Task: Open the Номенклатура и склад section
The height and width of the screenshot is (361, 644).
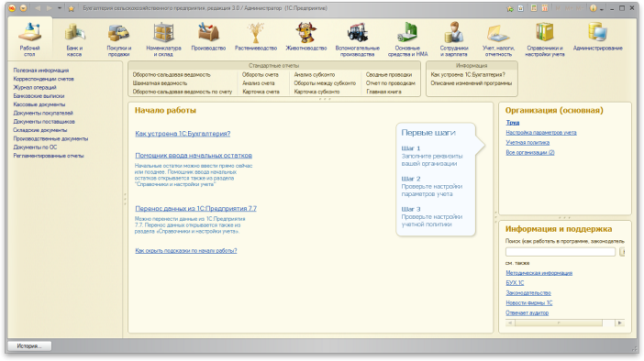Action: point(163,39)
